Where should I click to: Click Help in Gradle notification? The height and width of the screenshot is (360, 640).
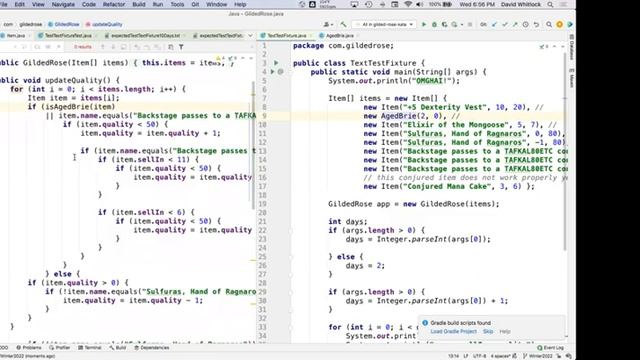tap(505, 331)
